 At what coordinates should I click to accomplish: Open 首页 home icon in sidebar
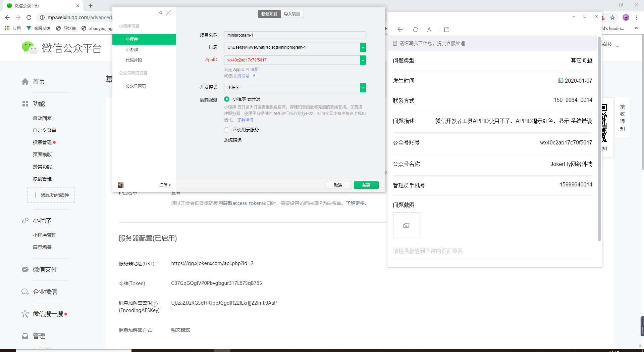tap(25, 82)
